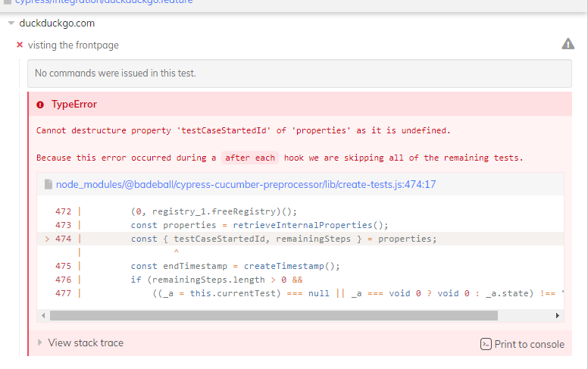Click Print to console button
The width and height of the screenshot is (588, 369).
click(x=522, y=344)
